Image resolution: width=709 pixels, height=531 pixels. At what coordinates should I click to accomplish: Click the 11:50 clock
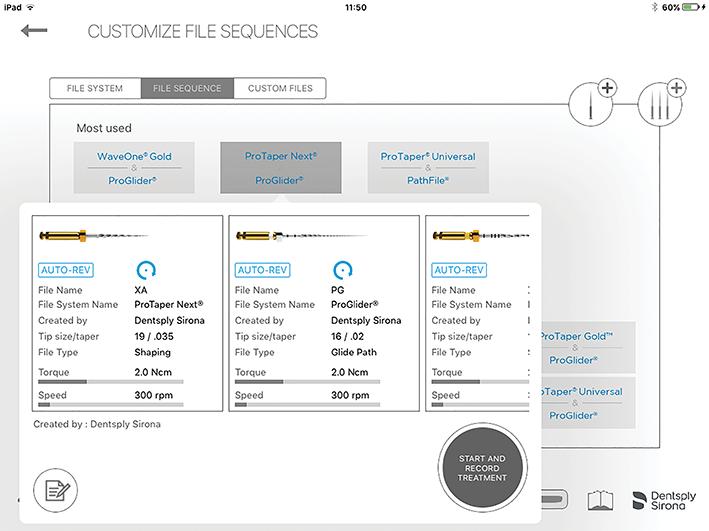click(355, 7)
